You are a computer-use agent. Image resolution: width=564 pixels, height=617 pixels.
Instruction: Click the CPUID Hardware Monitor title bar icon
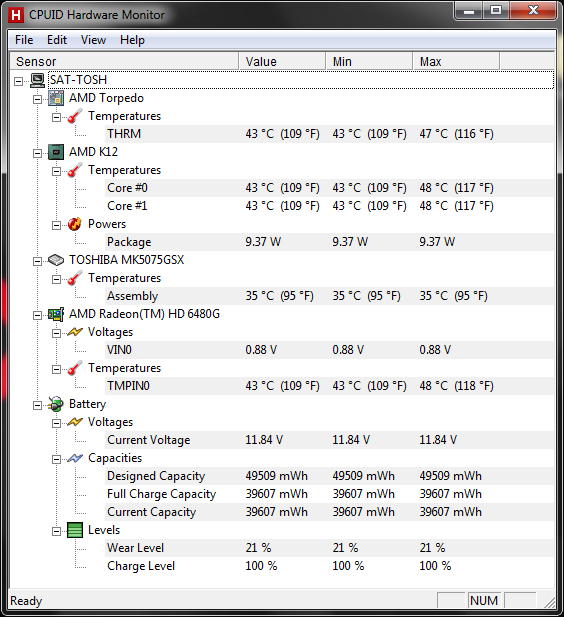(x=16, y=15)
